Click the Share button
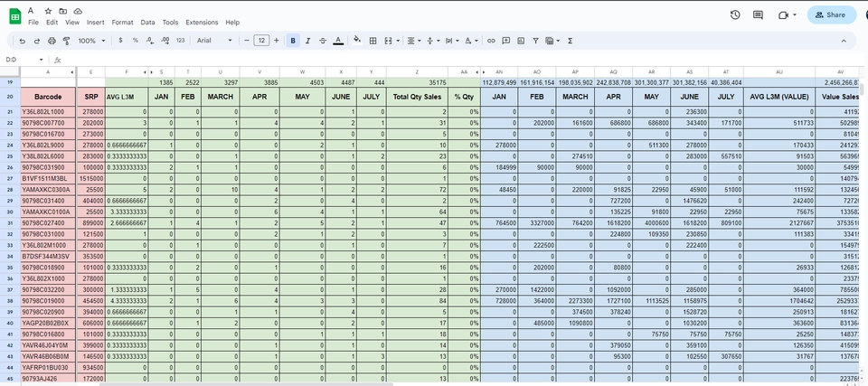Viewport: 868px width, 386px height. pyautogui.click(x=832, y=15)
